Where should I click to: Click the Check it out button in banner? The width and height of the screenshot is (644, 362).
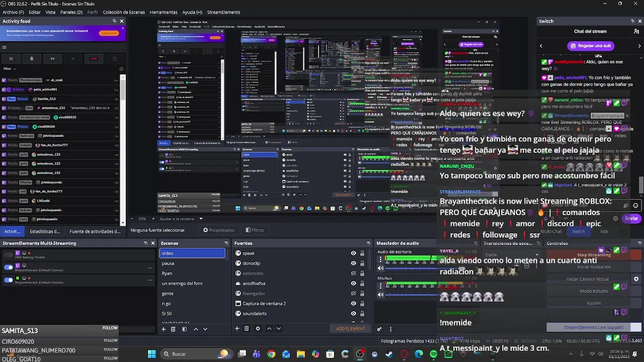109,33
